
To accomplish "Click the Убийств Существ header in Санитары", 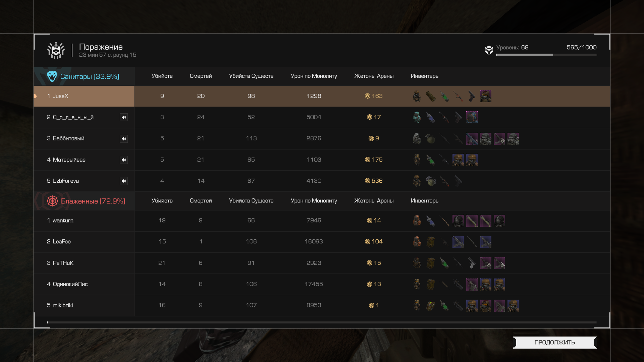I will [251, 76].
